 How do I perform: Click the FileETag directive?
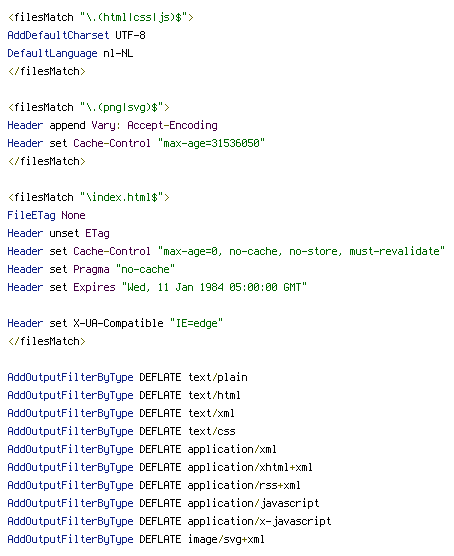pos(31,216)
